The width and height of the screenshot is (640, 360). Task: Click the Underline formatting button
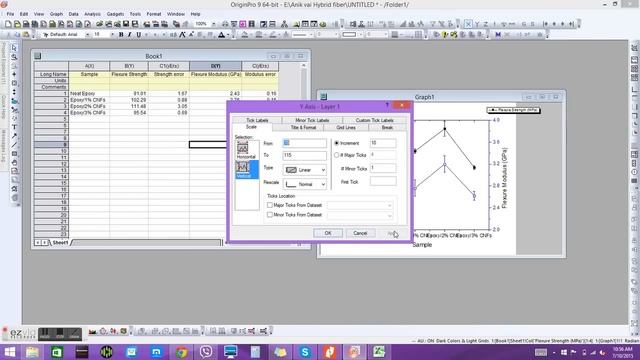pos(138,35)
